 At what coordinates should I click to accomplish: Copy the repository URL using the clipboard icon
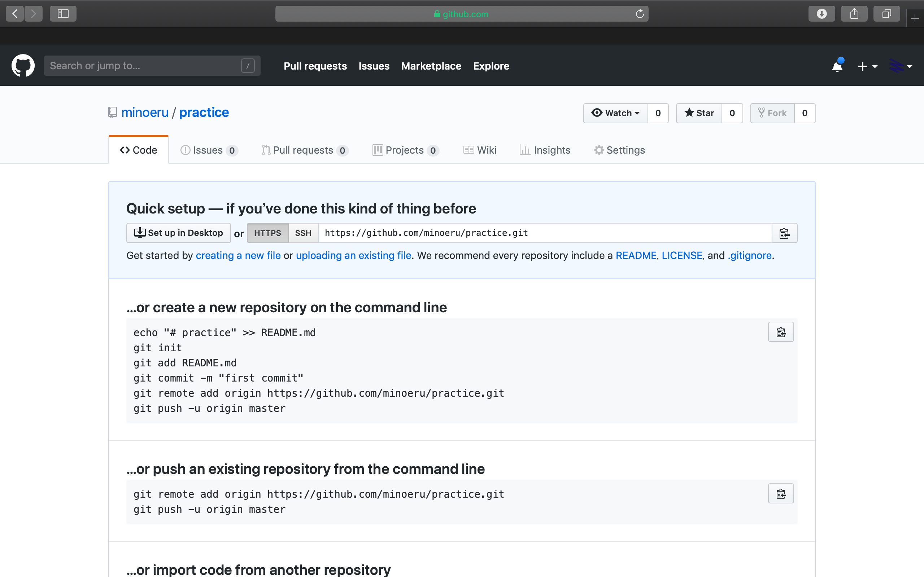[x=785, y=233]
